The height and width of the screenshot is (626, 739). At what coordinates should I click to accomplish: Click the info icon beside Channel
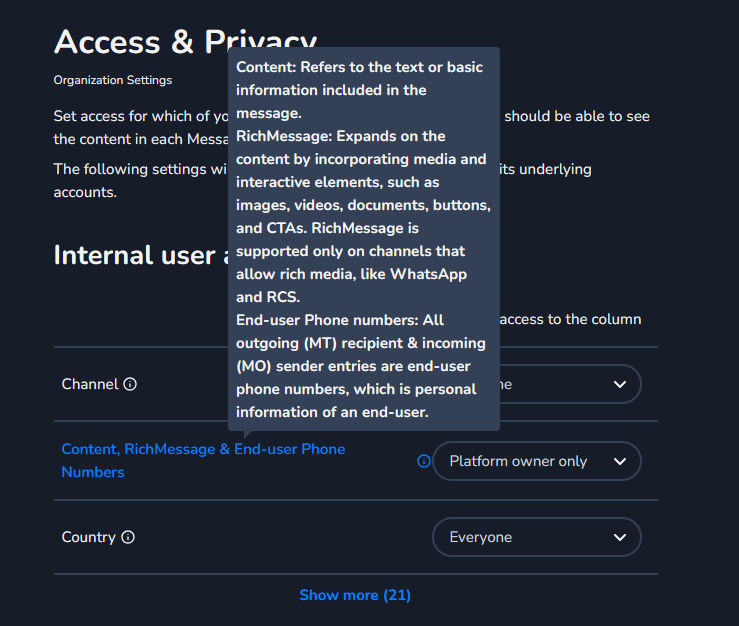point(130,384)
